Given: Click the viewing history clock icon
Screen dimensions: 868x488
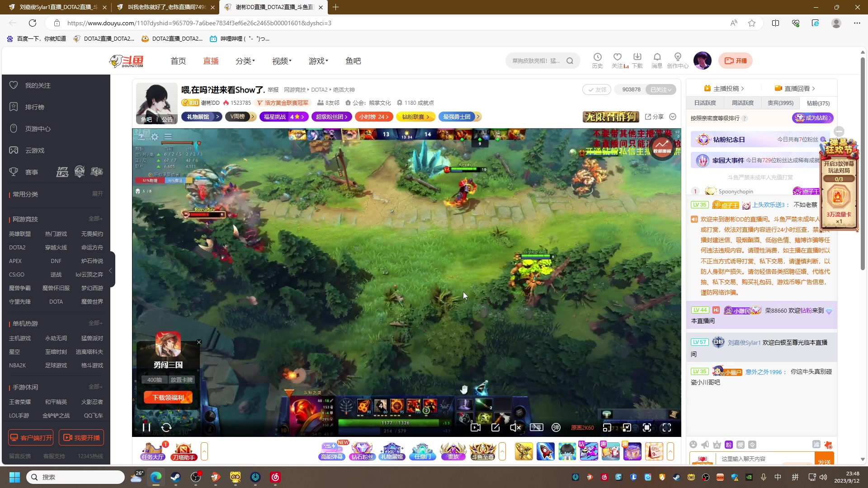Looking at the screenshot, I should pyautogui.click(x=597, y=57).
